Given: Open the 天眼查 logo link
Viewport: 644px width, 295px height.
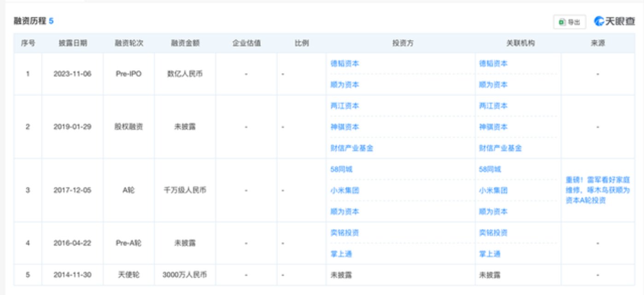Looking at the screenshot, I should tap(614, 21).
